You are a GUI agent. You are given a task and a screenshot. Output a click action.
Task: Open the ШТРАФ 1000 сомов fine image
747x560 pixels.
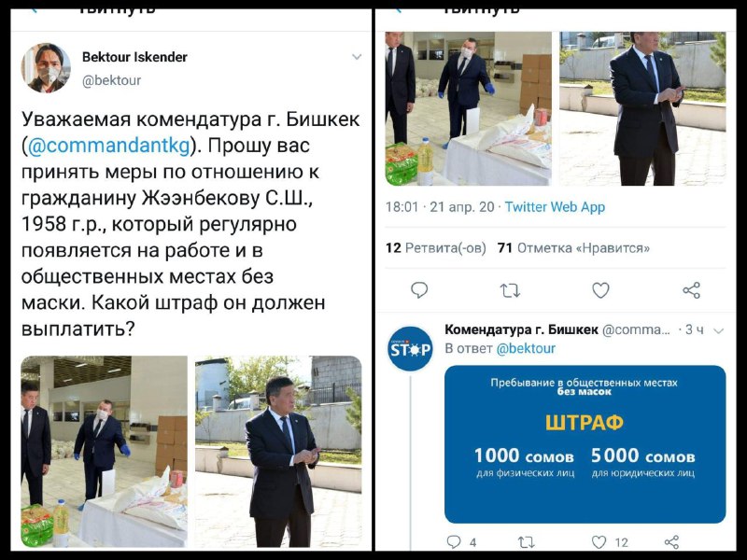pos(585,444)
